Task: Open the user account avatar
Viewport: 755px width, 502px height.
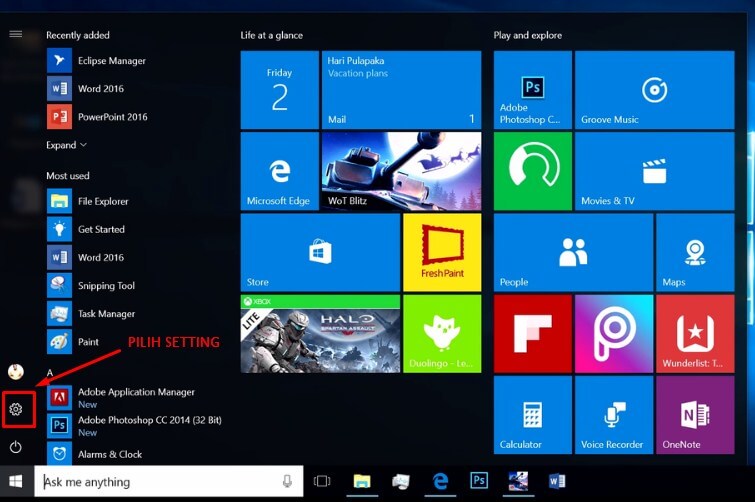Action: (16, 371)
